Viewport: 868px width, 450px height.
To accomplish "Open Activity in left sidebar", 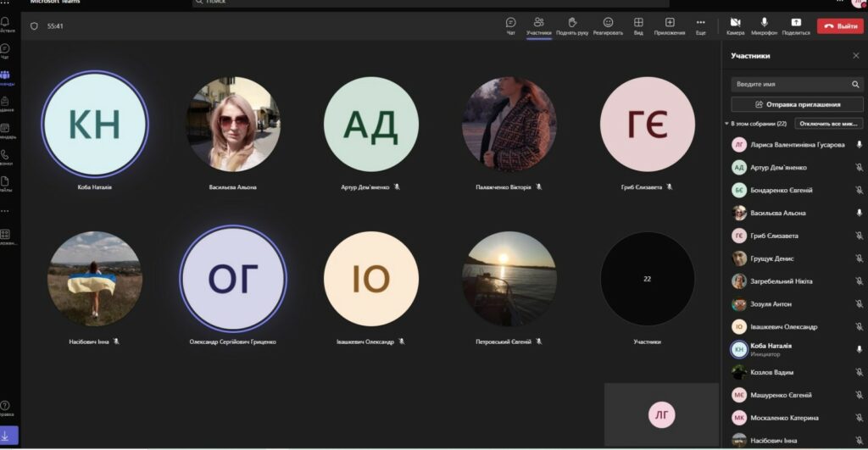I will click(6, 25).
